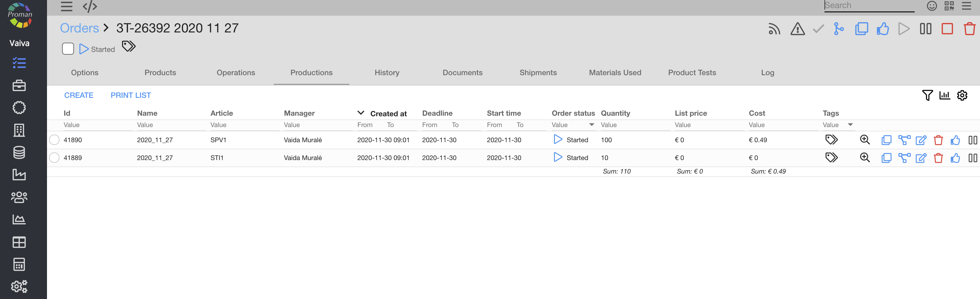Screen dimensions: 980x299
Task: Click the red trash delete order icon
Action: click(969, 29)
